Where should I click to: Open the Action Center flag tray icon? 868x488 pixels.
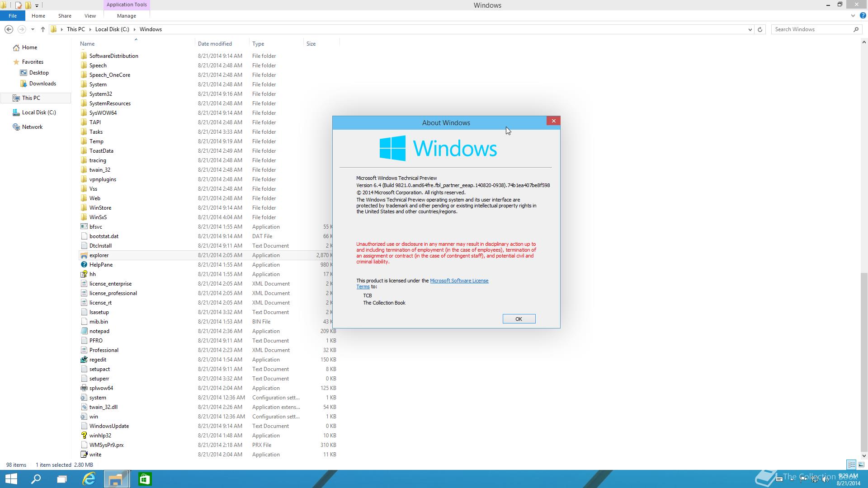tap(803, 479)
